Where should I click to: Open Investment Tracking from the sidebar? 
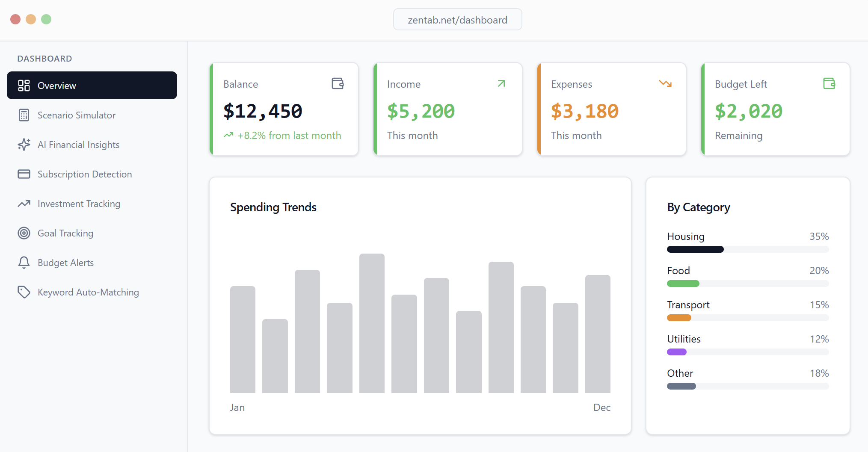tap(79, 204)
